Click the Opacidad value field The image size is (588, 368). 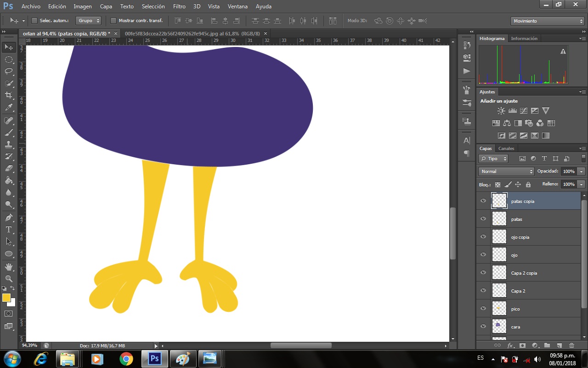pyautogui.click(x=569, y=171)
